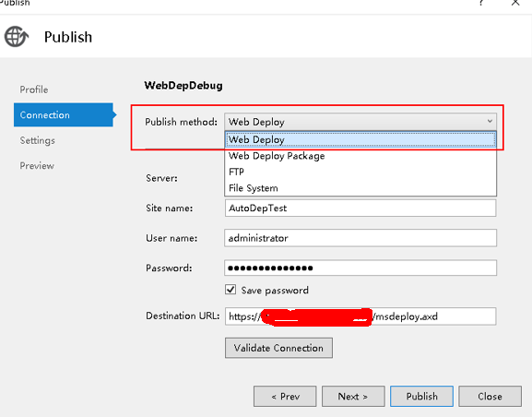Select File System publish method
Image resolution: width=532 pixels, height=417 pixels.
click(x=361, y=188)
